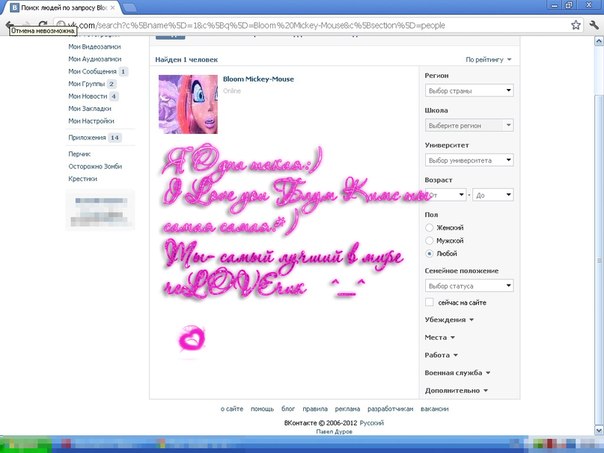Close the search results browser tab
The image size is (604, 453).
pyautogui.click(x=112, y=8)
